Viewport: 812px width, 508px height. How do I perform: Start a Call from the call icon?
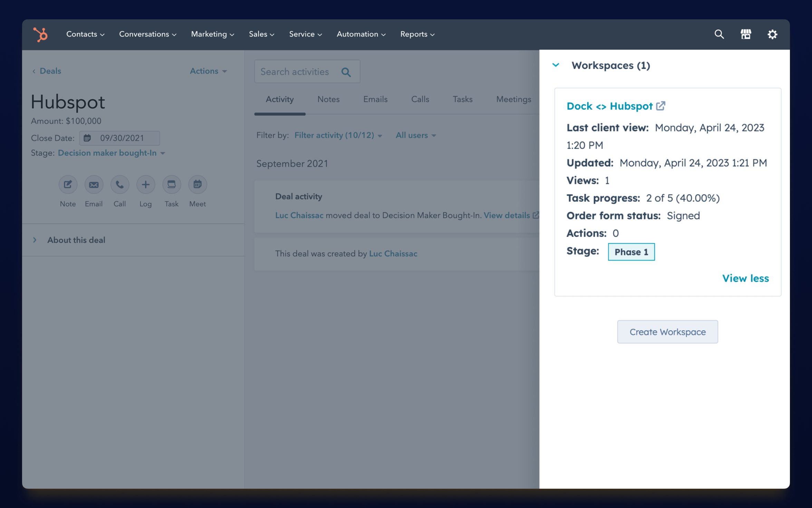coord(119,184)
